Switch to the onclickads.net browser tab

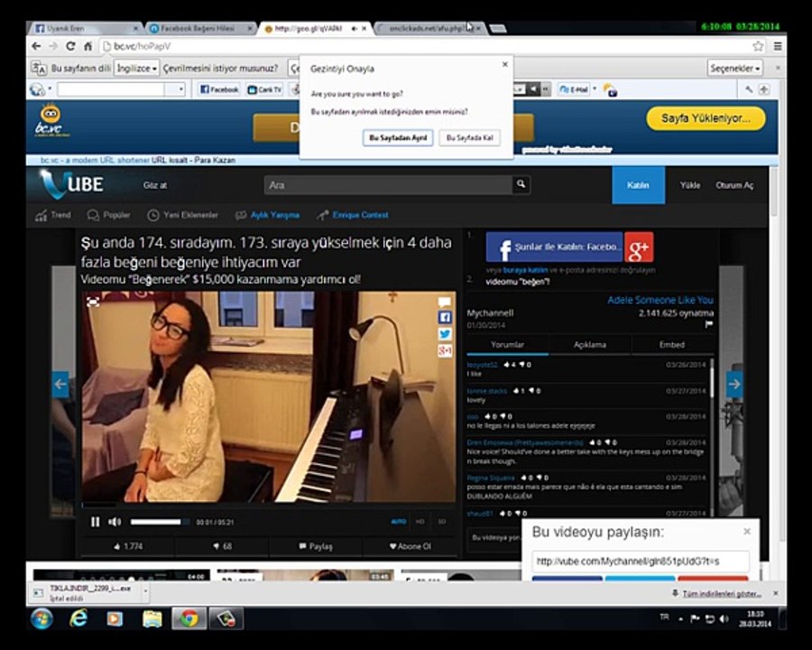pyautogui.click(x=429, y=29)
